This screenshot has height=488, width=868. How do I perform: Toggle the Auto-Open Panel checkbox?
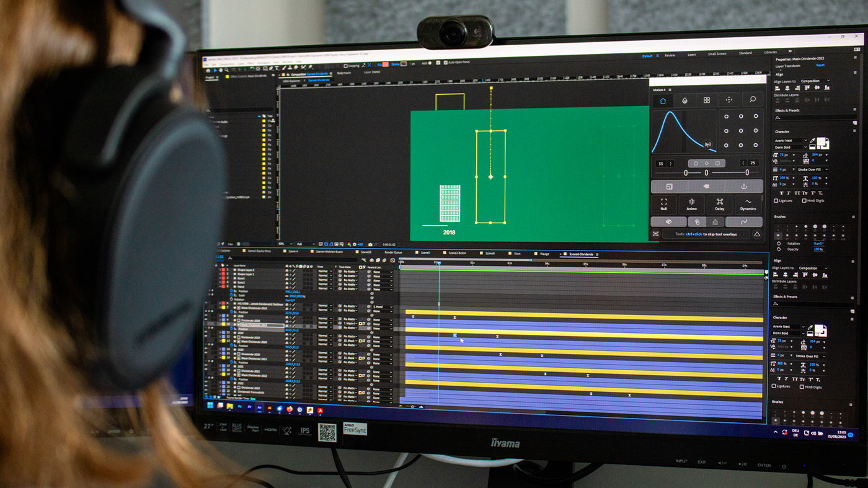pos(445,62)
